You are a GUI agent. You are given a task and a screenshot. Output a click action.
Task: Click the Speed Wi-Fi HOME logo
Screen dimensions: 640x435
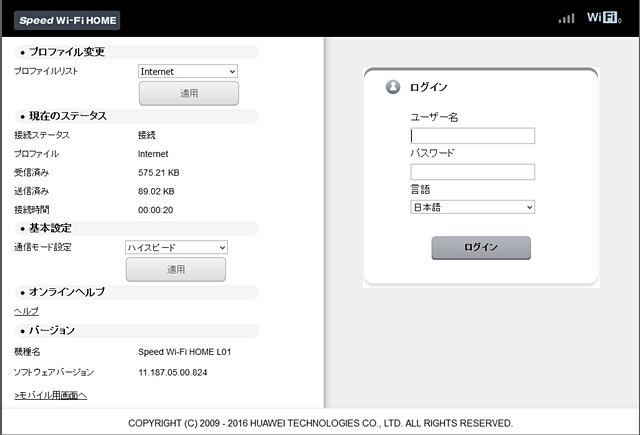pos(67,20)
